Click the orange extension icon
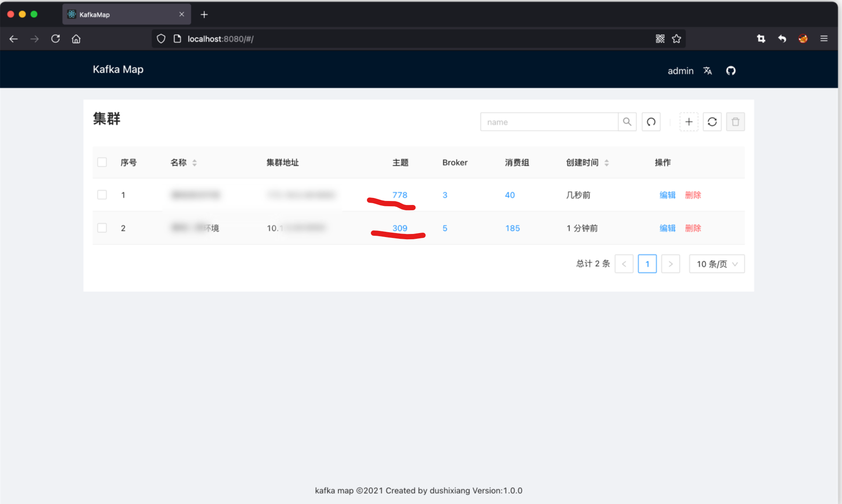Image resolution: width=842 pixels, height=504 pixels. coord(803,39)
